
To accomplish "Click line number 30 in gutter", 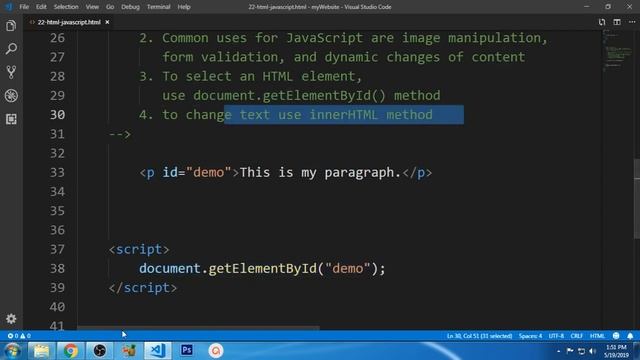I will point(57,115).
